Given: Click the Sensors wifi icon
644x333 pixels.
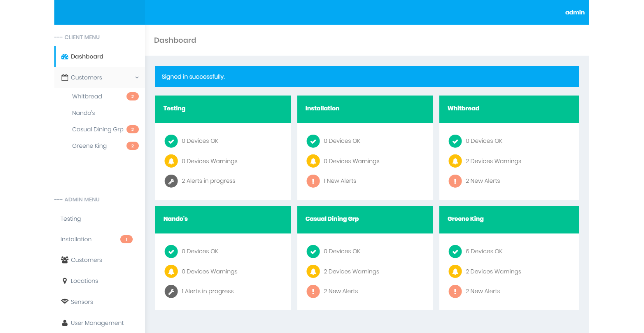Looking at the screenshot, I should click(64, 301).
